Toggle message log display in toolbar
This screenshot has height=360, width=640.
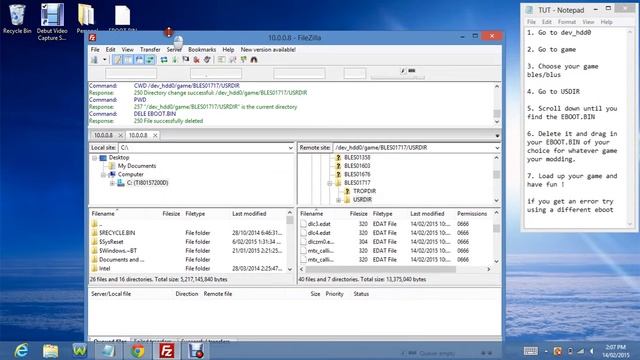pos(118,60)
